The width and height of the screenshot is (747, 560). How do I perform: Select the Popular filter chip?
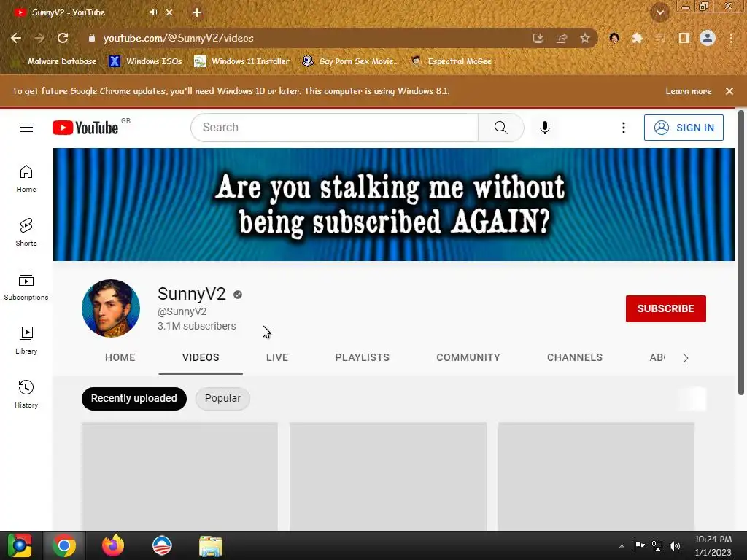[222, 399]
